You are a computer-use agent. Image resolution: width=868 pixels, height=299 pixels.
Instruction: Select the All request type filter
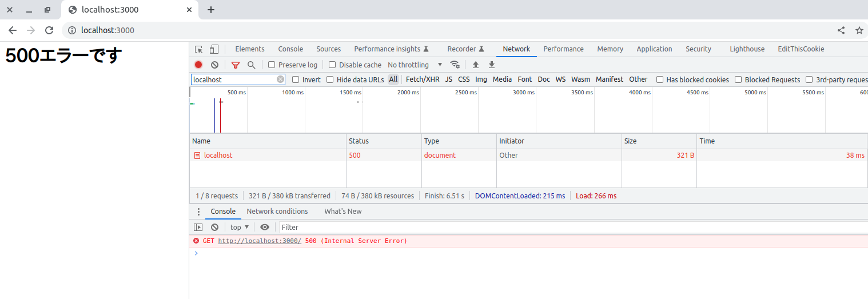393,79
